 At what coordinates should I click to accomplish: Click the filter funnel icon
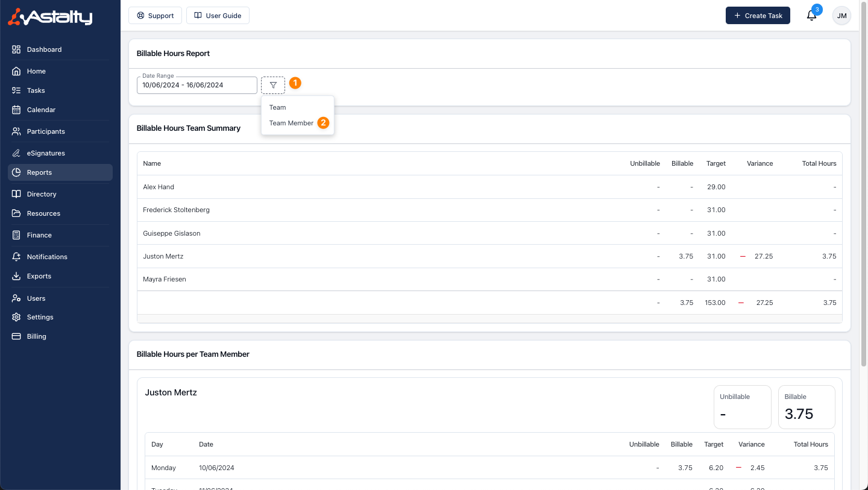(273, 86)
